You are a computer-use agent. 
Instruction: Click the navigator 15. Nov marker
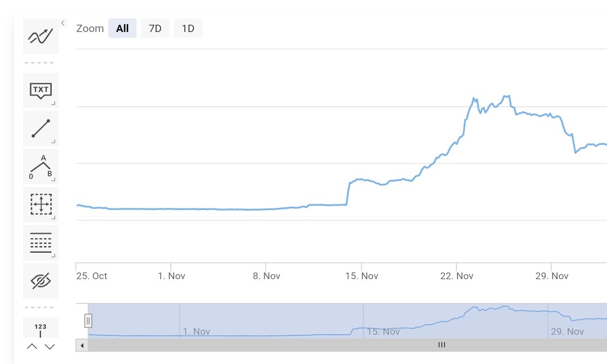tap(383, 331)
